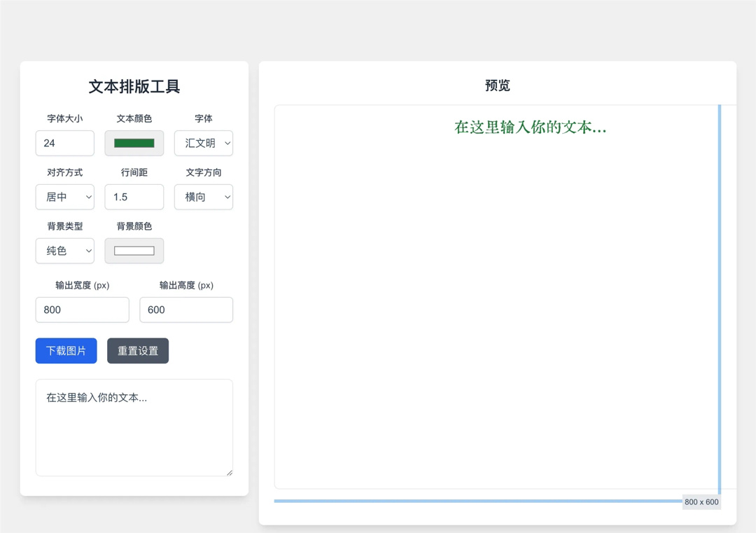This screenshot has height=533, width=756.
Task: Open the background type dropdown showing 纯色
Action: tap(64, 251)
